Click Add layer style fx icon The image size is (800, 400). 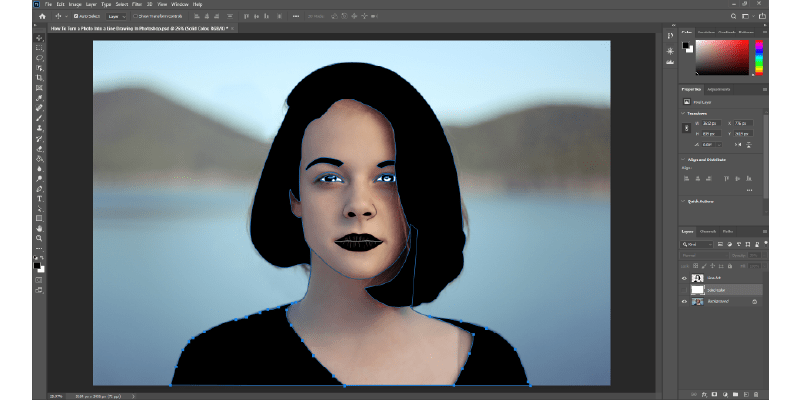[704, 394]
